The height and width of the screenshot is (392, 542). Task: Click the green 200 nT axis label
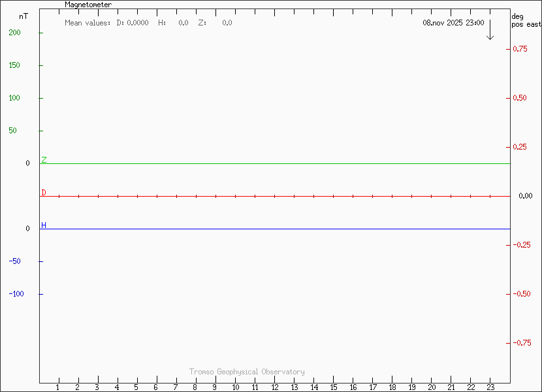point(14,33)
